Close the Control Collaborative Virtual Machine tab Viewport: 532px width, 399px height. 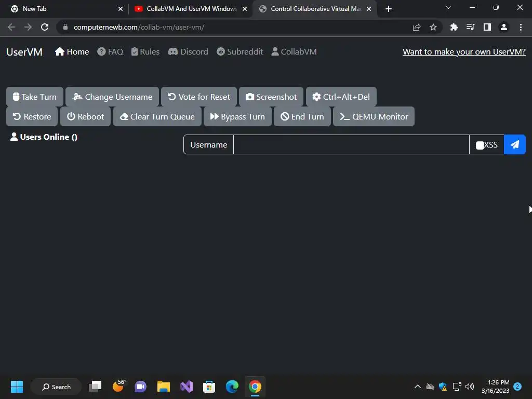tap(369, 9)
